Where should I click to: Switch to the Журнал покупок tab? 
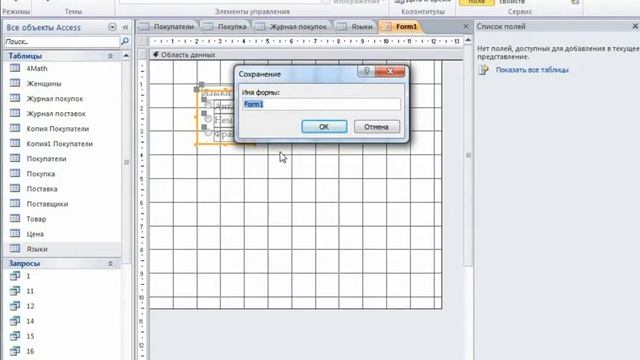pos(292,27)
